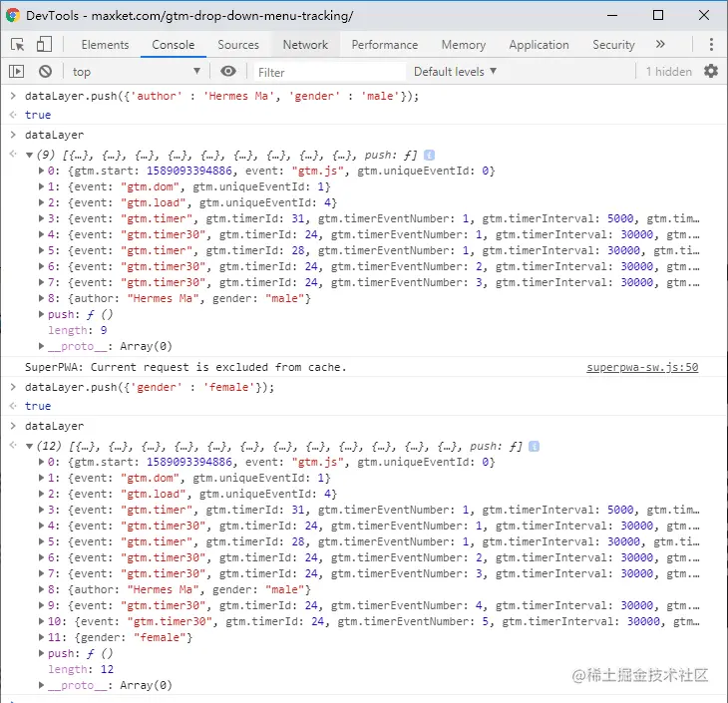This screenshot has width=728, height=703.
Task: Activate the inspect element picker icon
Action: pyautogui.click(x=18, y=45)
